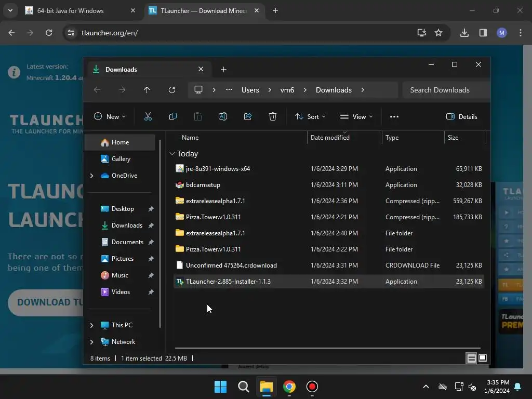Open Downloads in navigation pane
532x399 pixels.
pyautogui.click(x=122, y=225)
